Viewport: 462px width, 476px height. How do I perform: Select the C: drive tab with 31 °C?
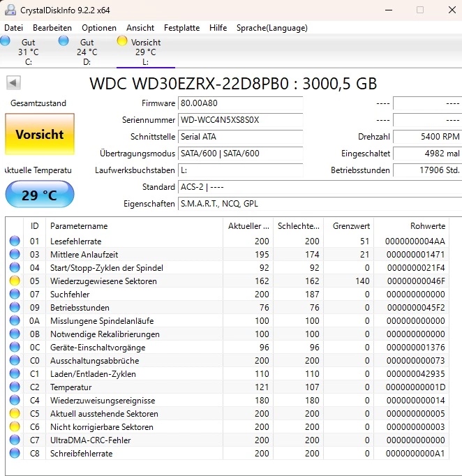coord(28,52)
